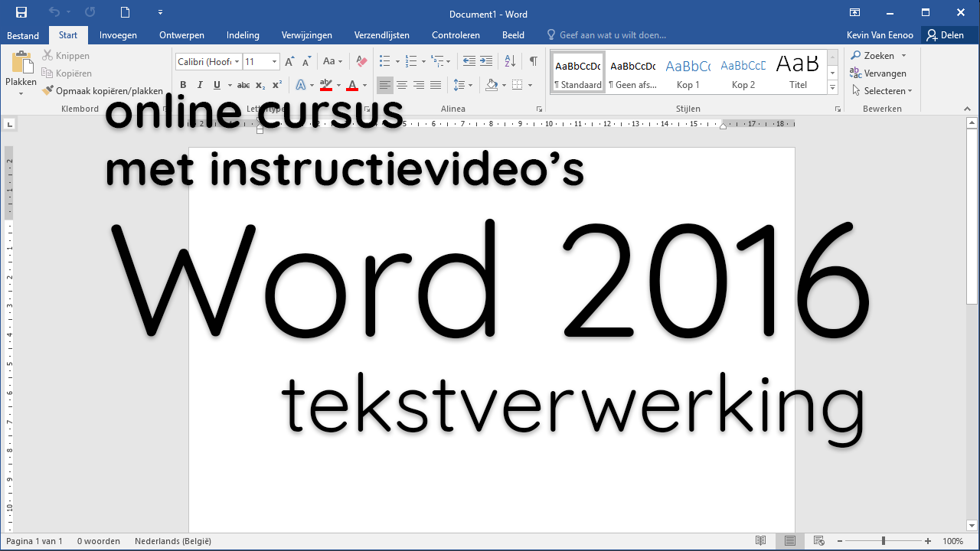The image size is (980, 551).
Task: Expand the Plakken paste options arrow
Action: 21,93
